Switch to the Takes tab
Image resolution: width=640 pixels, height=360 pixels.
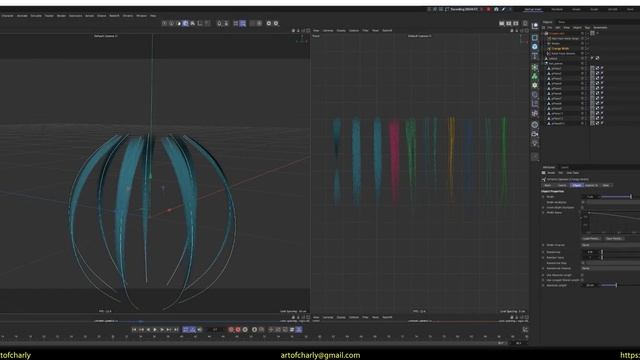(x=562, y=22)
